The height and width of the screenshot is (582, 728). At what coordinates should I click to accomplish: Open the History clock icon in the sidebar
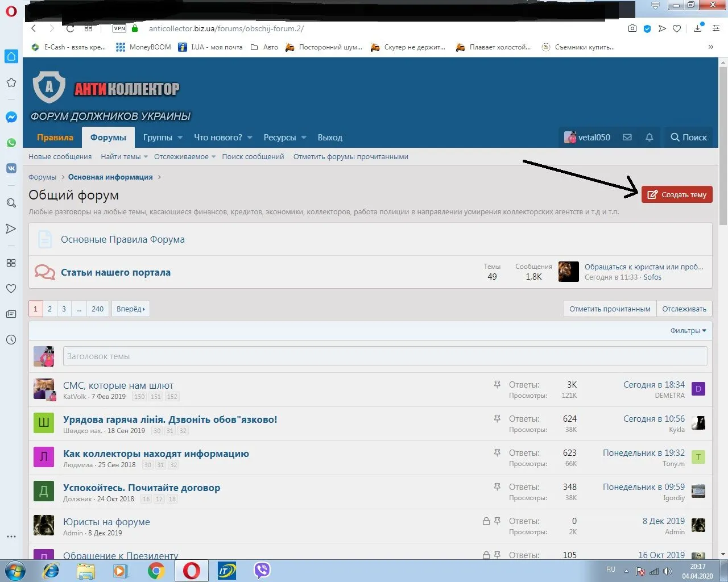pyautogui.click(x=11, y=340)
